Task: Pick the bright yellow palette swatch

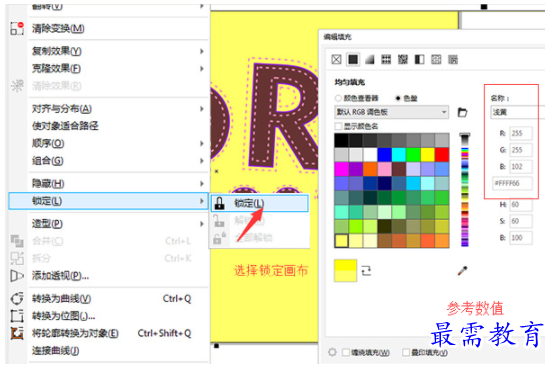Action: [427, 155]
